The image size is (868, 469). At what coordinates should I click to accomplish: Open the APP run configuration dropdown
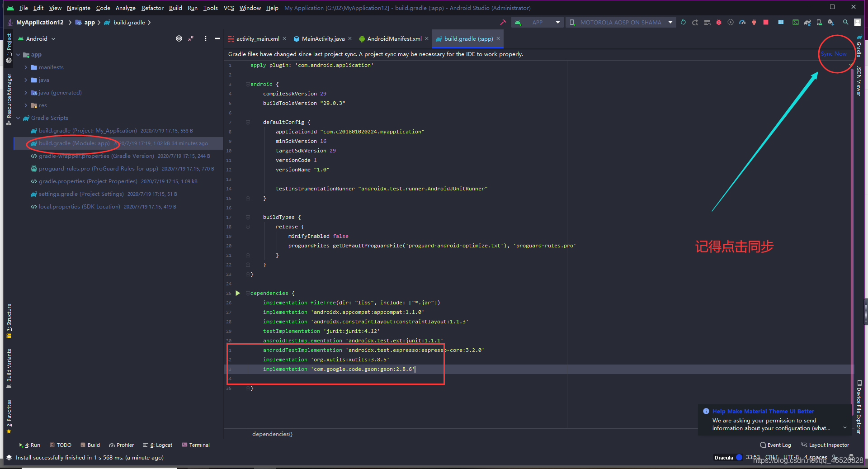click(x=537, y=22)
